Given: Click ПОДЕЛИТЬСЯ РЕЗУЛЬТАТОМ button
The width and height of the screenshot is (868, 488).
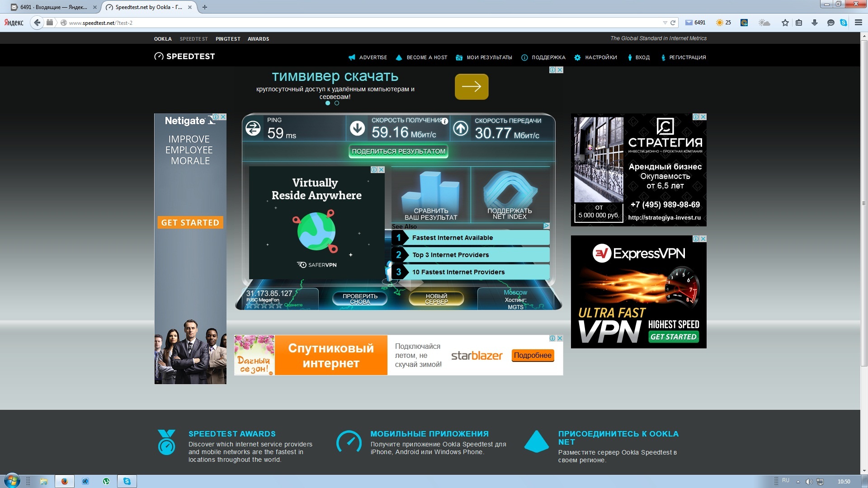Looking at the screenshot, I should pos(398,151).
